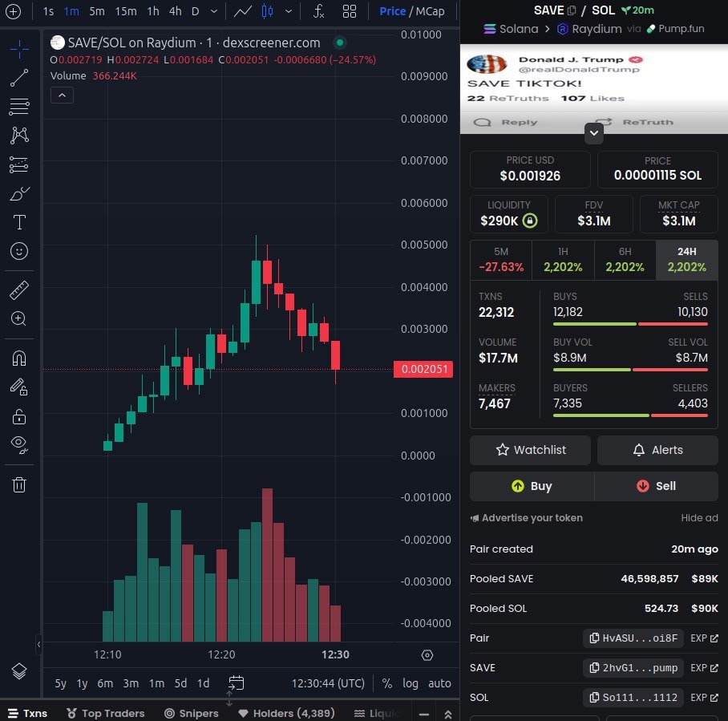The image size is (728, 721).
Task: Select the brush drawing tool
Action: [x=19, y=193]
